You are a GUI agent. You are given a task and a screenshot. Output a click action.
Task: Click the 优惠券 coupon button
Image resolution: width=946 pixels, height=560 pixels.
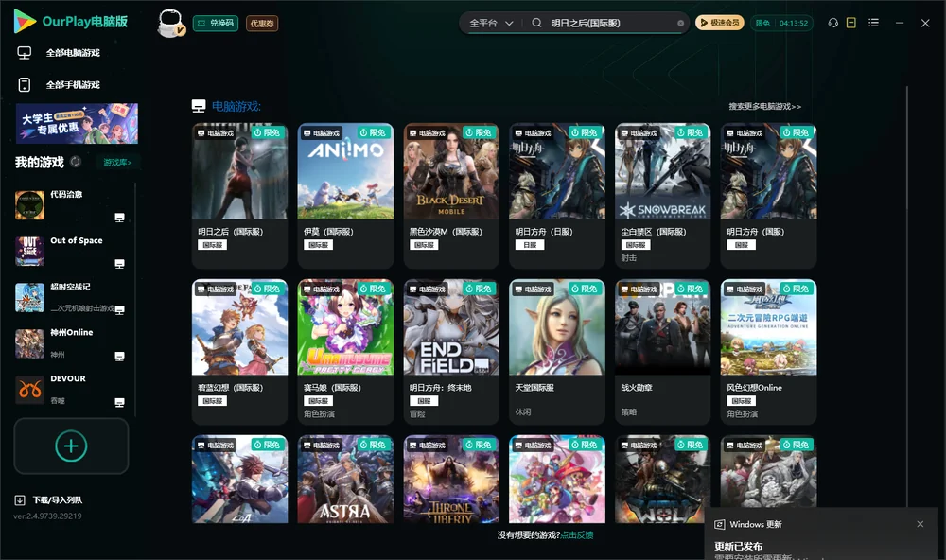[262, 23]
